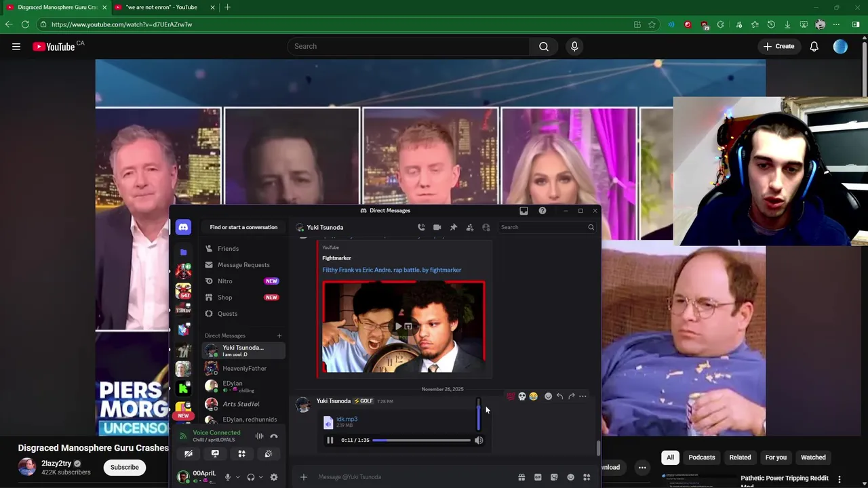Open Discord user settings gear
Viewport: 868px width, 488px height.
coord(274,477)
